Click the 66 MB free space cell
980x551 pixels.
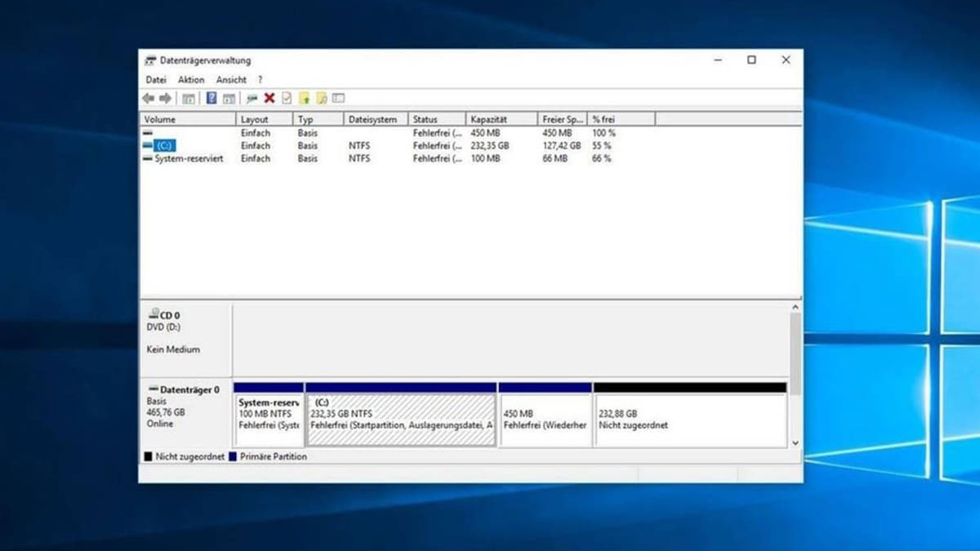click(555, 158)
